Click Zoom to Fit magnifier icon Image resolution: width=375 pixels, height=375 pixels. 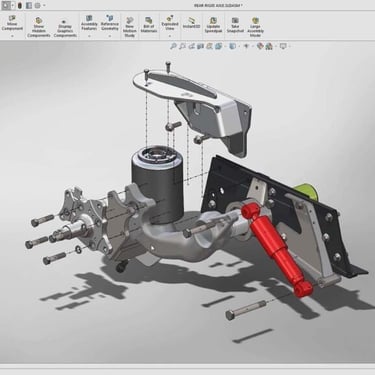[x=173, y=46]
